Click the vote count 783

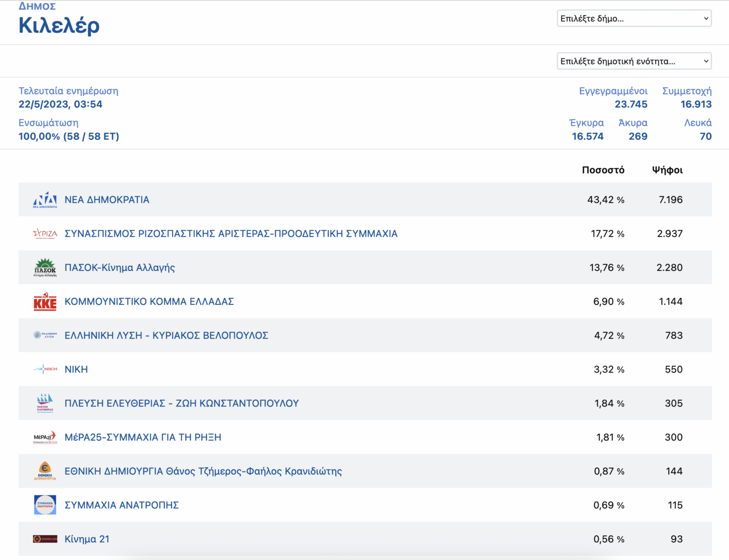pyautogui.click(x=674, y=336)
